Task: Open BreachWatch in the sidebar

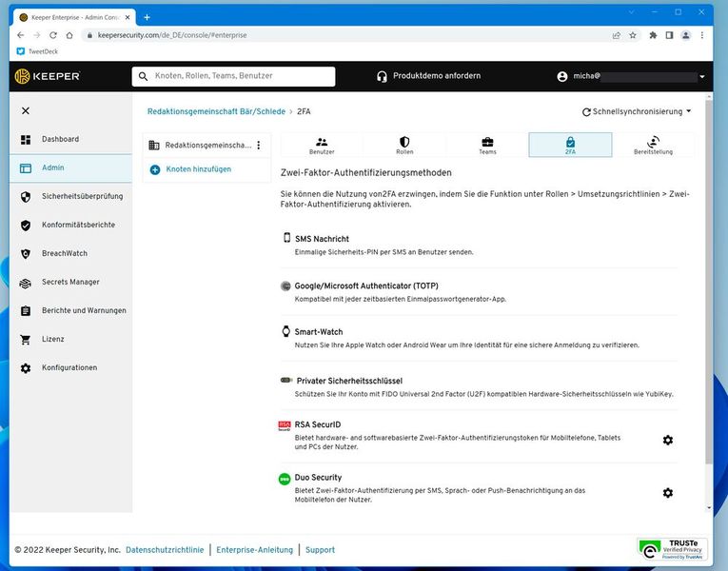Action: [x=70, y=253]
